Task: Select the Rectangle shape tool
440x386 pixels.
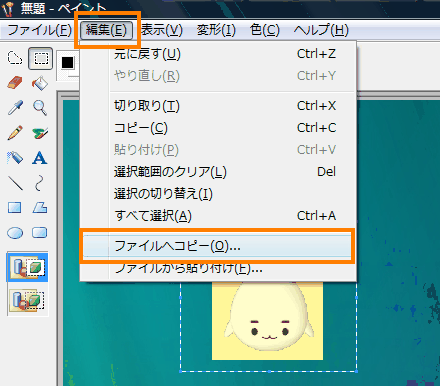Action: pyautogui.click(x=15, y=208)
